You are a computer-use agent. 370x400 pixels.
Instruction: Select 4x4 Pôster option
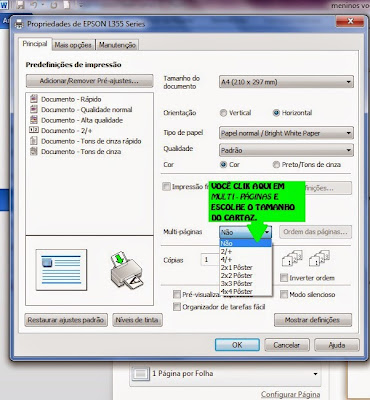pyautogui.click(x=246, y=291)
